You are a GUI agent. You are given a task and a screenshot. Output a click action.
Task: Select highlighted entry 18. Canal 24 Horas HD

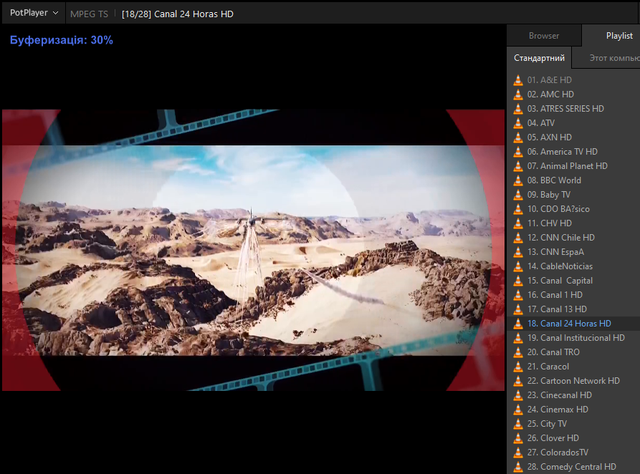[573, 323]
